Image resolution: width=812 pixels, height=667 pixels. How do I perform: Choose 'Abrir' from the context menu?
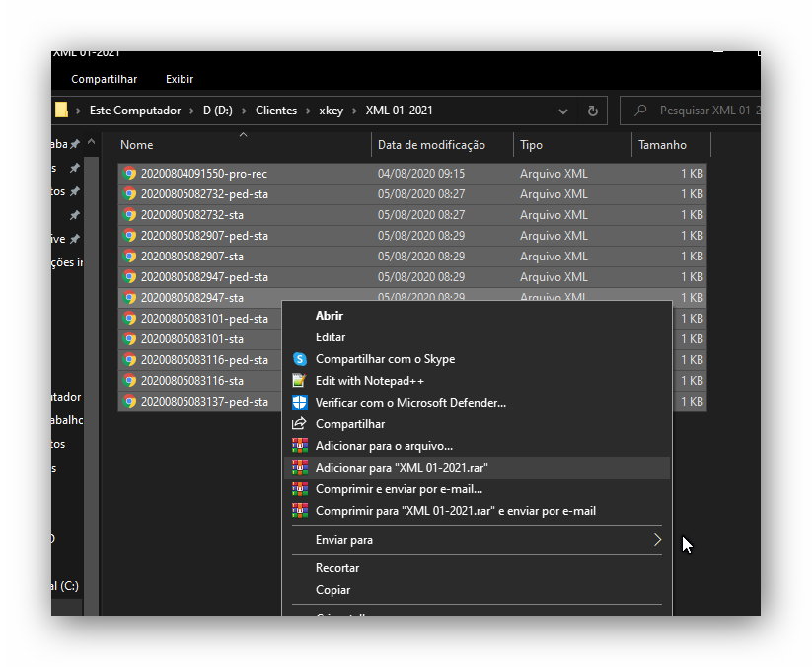(330, 316)
